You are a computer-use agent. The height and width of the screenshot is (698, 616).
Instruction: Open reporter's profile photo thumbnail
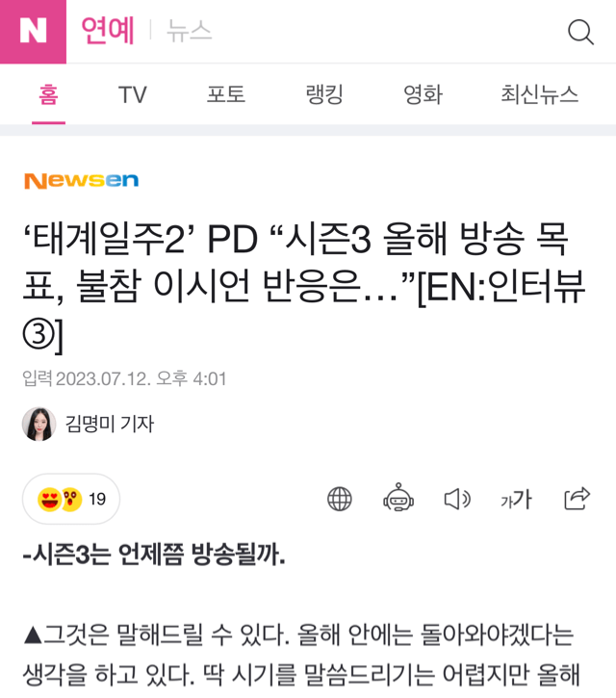click(39, 424)
